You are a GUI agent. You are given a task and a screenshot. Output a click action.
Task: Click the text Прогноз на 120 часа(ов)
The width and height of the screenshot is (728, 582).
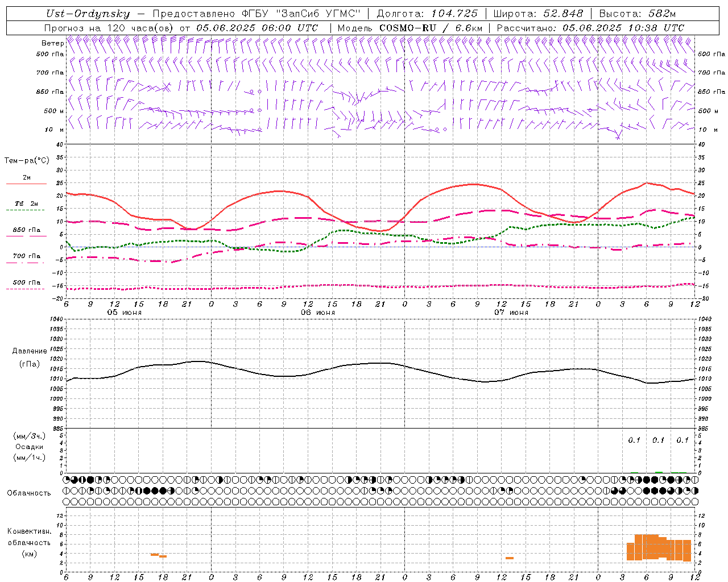pyautogui.click(x=109, y=28)
